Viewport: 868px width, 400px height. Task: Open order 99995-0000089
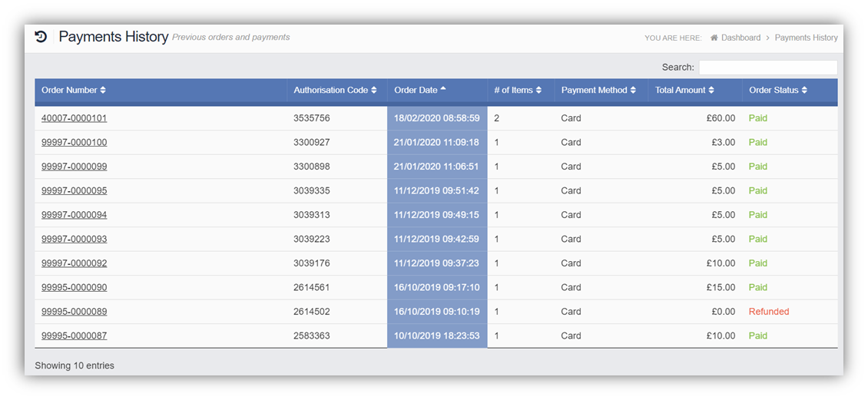tap(75, 312)
